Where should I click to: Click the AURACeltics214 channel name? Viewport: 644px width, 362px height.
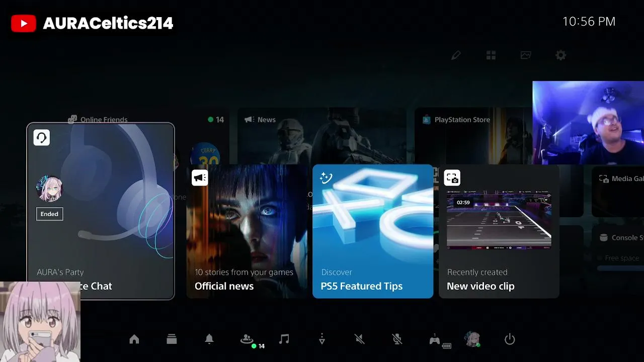coord(108,24)
